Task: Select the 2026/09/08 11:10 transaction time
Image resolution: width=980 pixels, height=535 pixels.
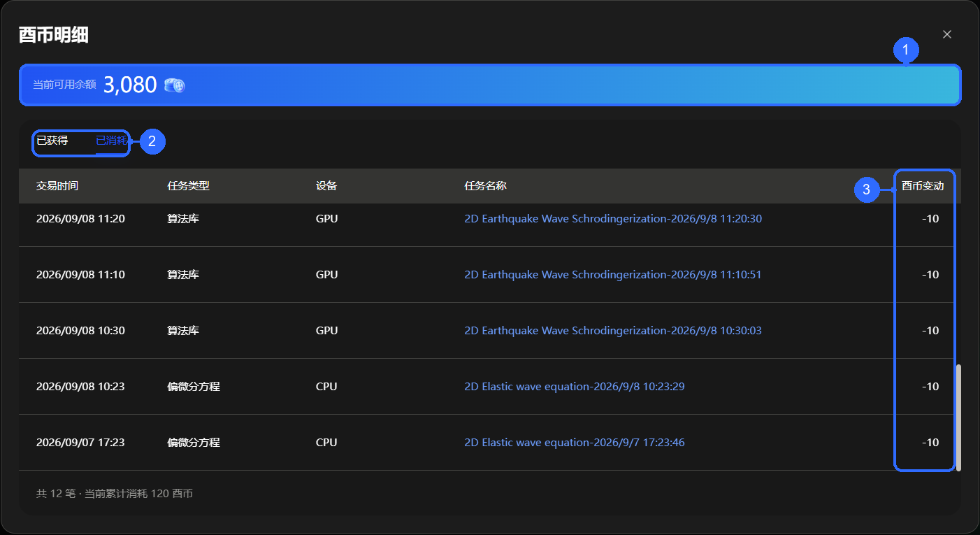Action: 80,275
